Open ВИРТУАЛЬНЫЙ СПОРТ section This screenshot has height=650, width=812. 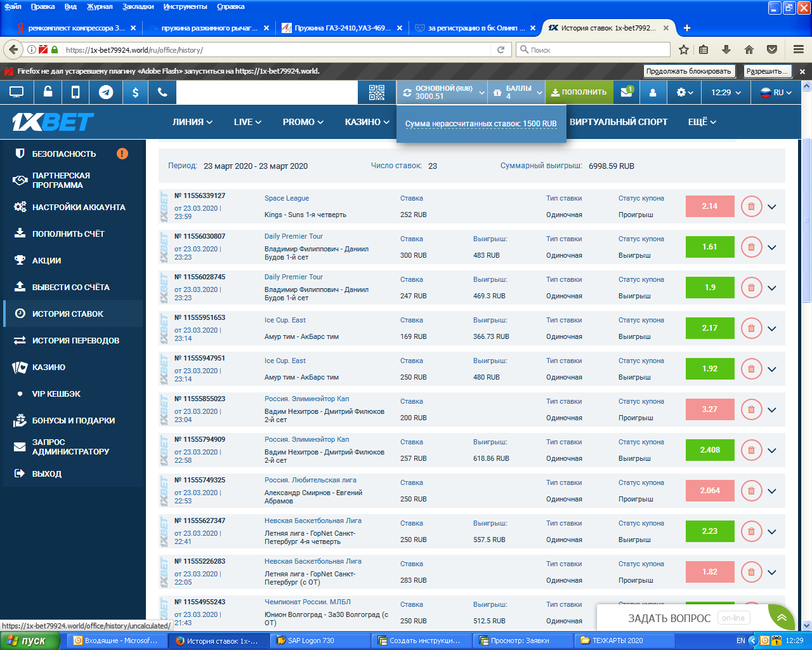[619, 122]
